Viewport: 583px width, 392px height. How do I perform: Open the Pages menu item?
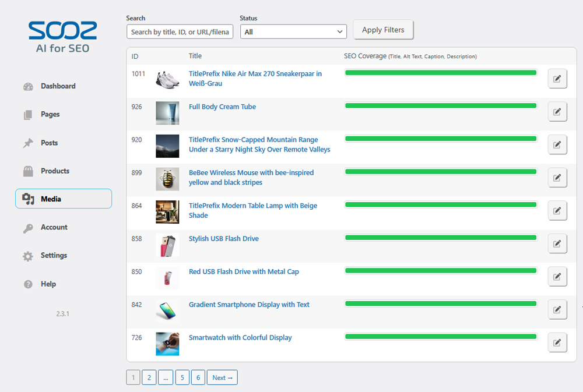click(50, 115)
